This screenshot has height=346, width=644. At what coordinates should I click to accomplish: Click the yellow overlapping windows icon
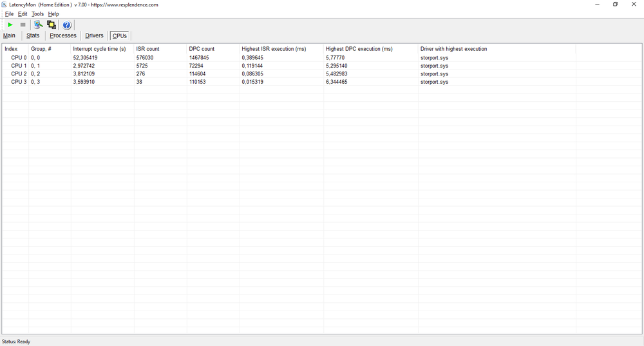52,24
